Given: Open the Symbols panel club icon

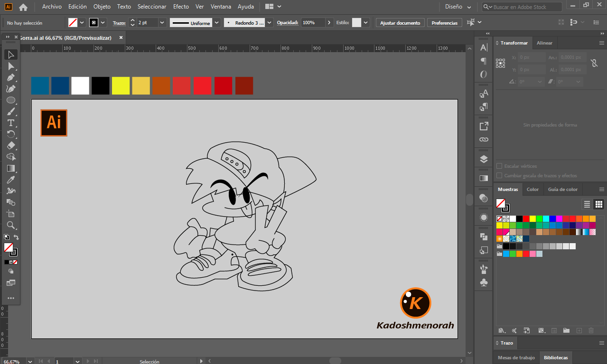Looking at the screenshot, I should (484, 282).
